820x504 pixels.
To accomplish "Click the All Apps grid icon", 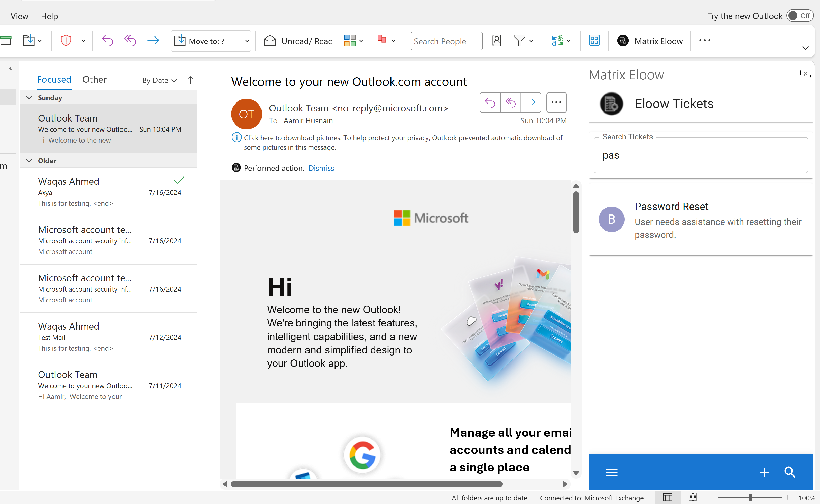I will point(594,41).
